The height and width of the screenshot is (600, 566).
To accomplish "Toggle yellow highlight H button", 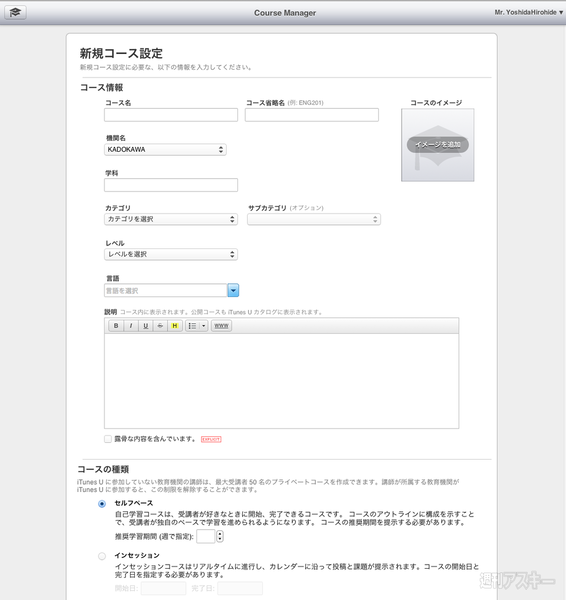I will pyautogui.click(x=175, y=326).
